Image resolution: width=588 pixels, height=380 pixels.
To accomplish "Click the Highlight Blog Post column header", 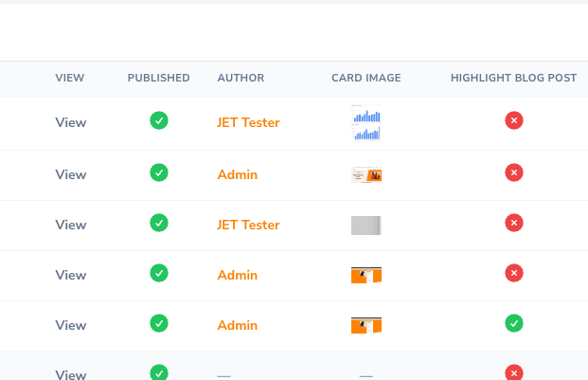I will (x=513, y=78).
